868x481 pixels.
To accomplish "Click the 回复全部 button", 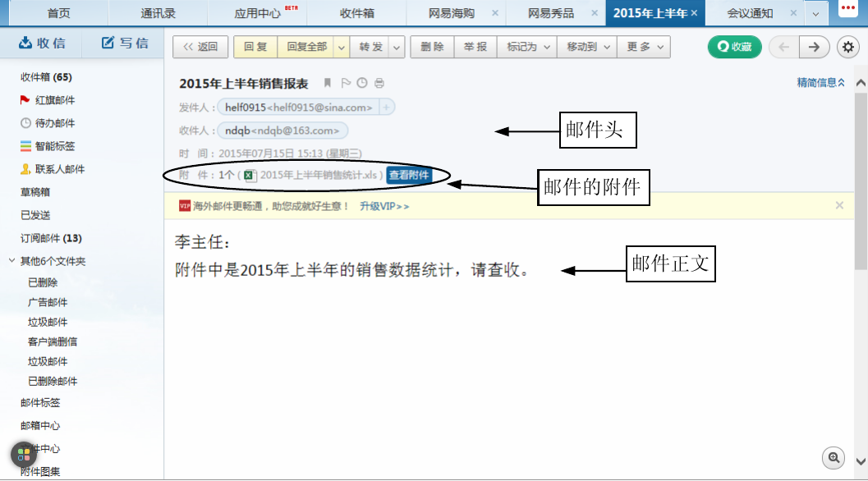I will tap(306, 47).
